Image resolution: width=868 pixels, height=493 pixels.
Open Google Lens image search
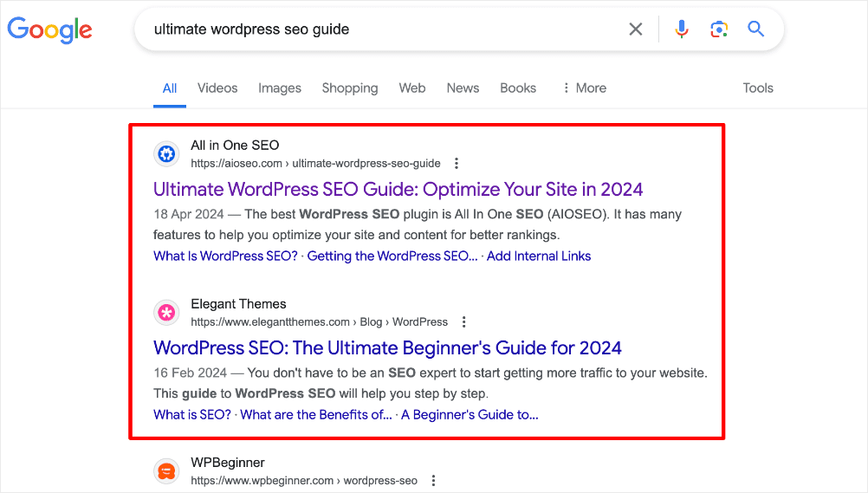718,29
